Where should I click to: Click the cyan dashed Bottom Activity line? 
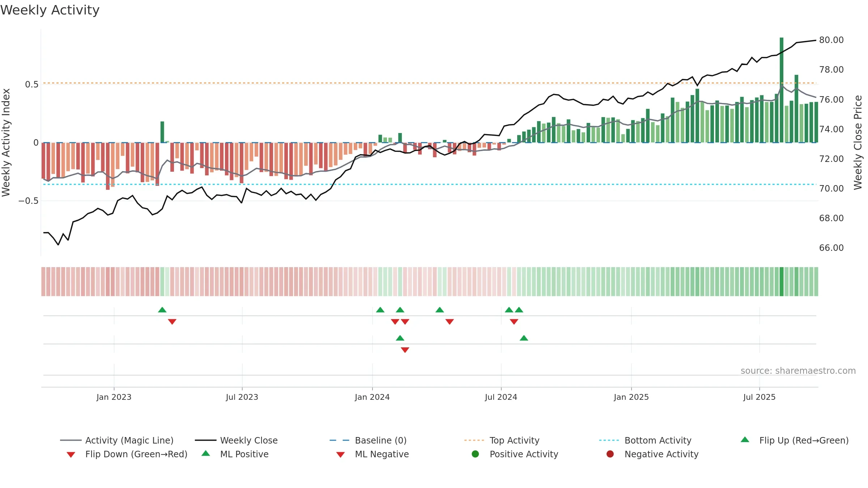pos(430,184)
